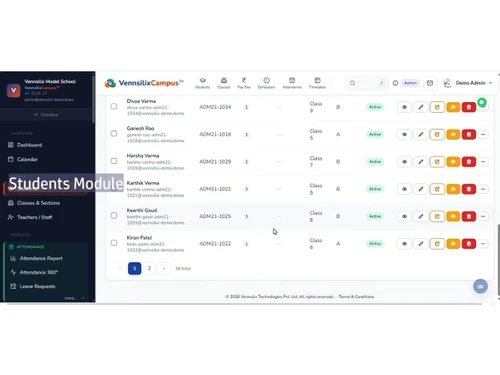Delete Ganesh Rao using the red trash icon
The image size is (500, 375).
[x=469, y=134]
